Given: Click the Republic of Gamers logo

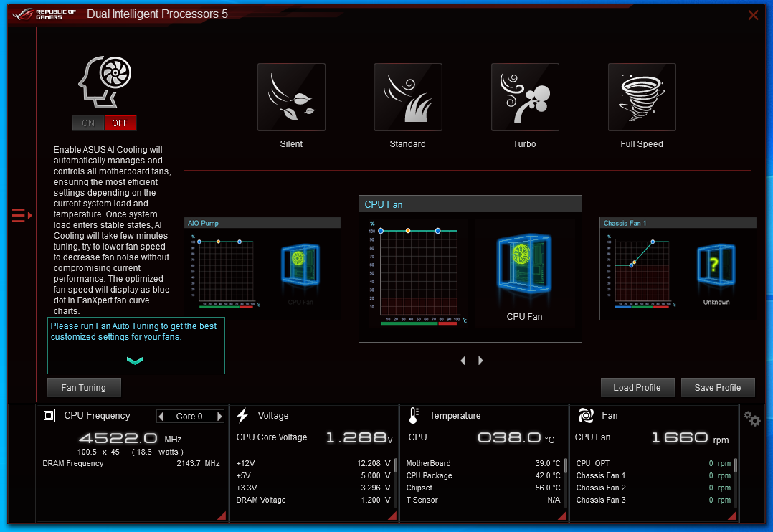Looking at the screenshot, I should 44,14.
